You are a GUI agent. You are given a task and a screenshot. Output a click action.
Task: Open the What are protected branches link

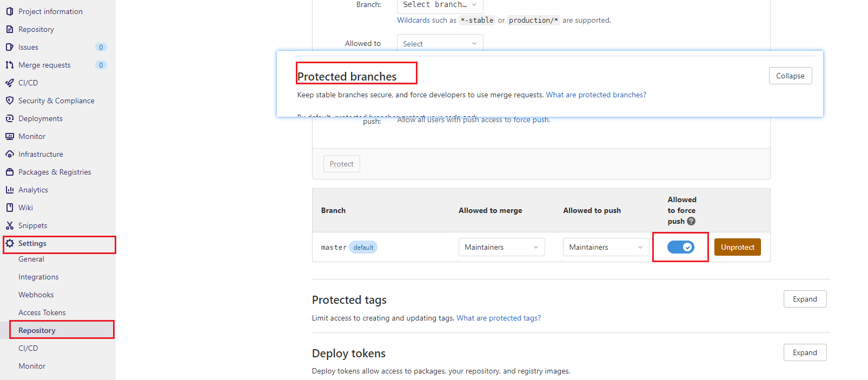point(596,95)
